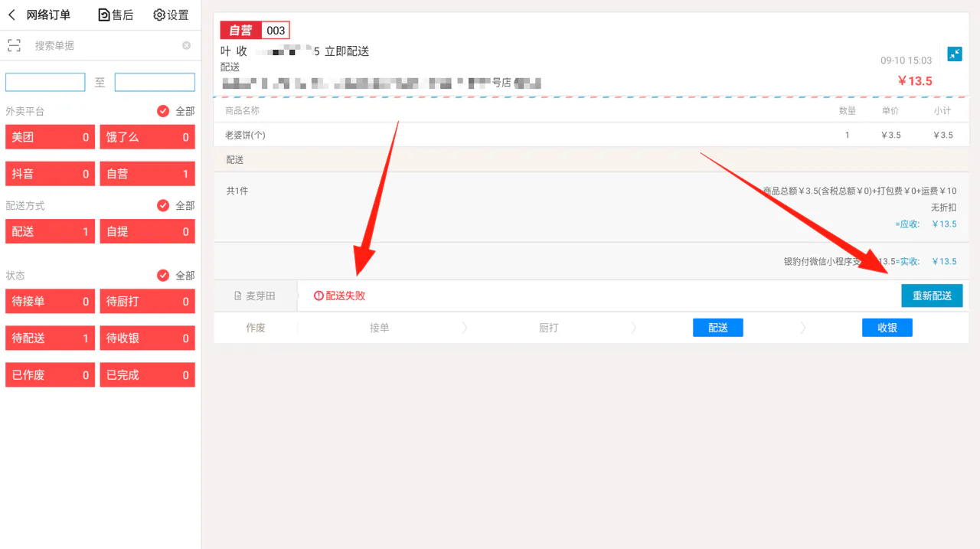Clear the order search field

tap(186, 45)
